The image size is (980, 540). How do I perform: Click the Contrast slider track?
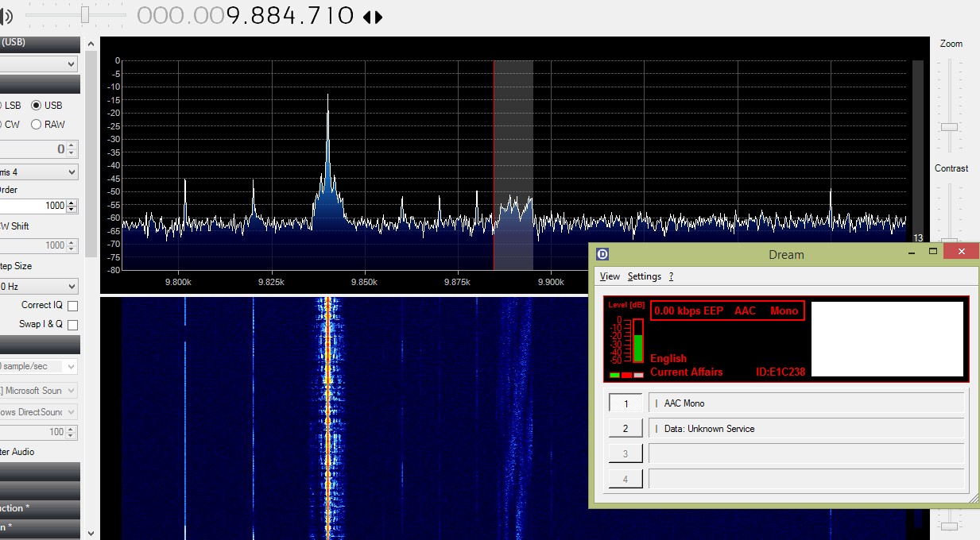[x=949, y=210]
